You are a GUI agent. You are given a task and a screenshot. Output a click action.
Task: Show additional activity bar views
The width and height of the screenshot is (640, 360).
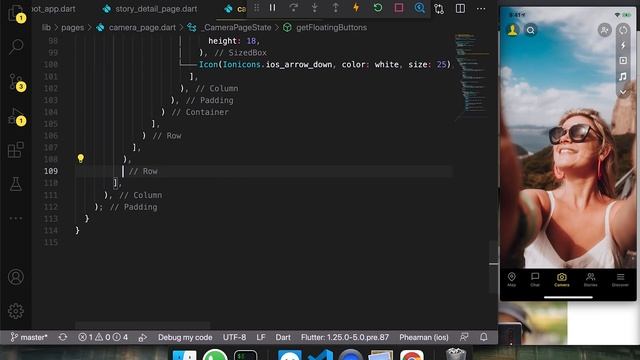pyautogui.click(x=16, y=218)
